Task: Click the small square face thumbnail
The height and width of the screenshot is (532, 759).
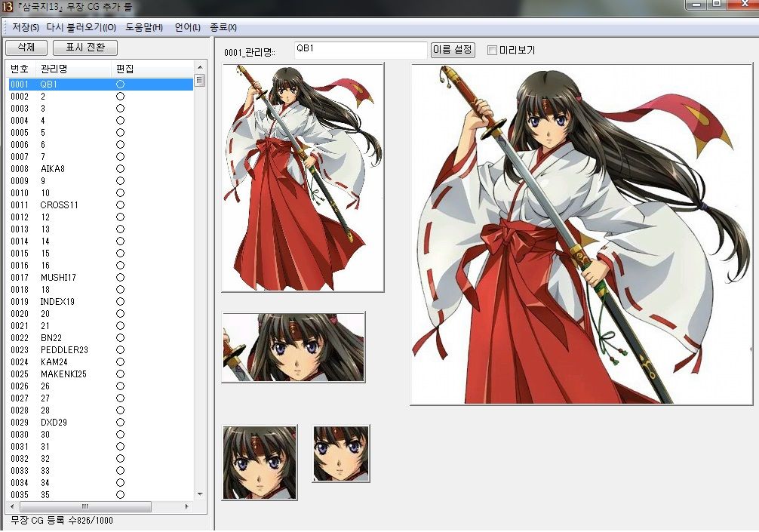Action: coord(341,454)
